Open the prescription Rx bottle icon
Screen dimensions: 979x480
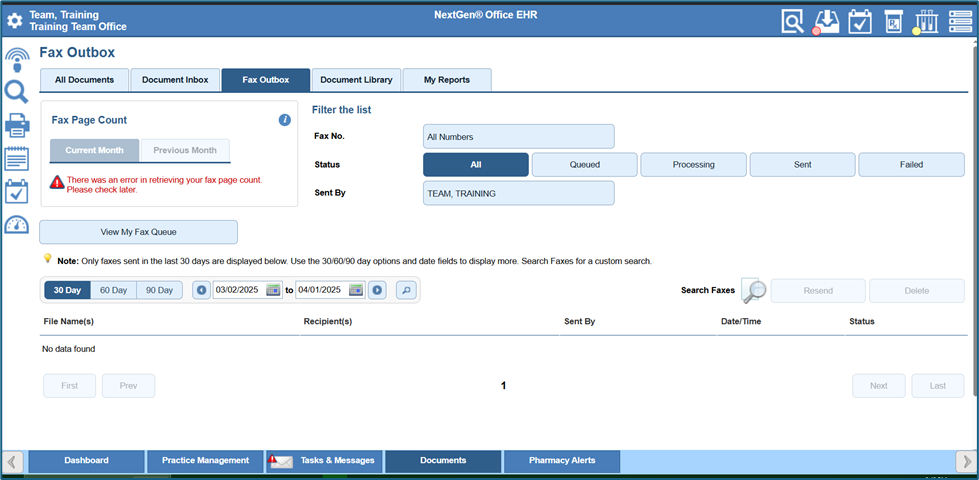click(893, 22)
